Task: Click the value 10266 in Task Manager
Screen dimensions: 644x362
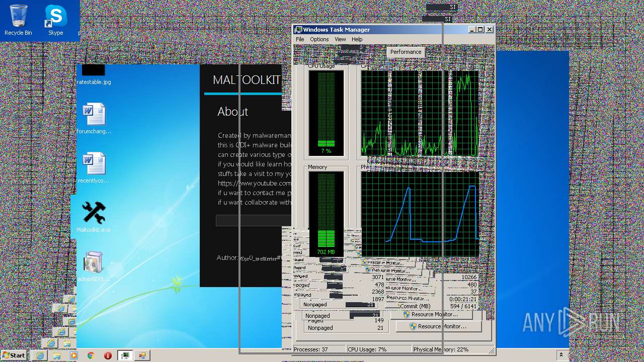Action: tap(468, 277)
